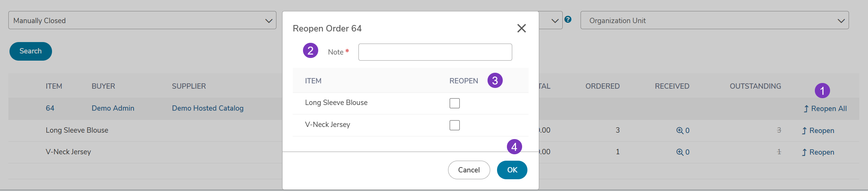Image resolution: width=868 pixels, height=191 pixels.
Task: Click the OUTSTANDING column header
Action: click(x=756, y=86)
